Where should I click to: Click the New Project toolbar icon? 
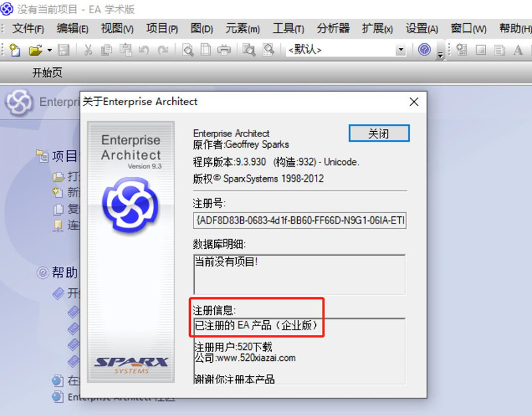(15, 50)
